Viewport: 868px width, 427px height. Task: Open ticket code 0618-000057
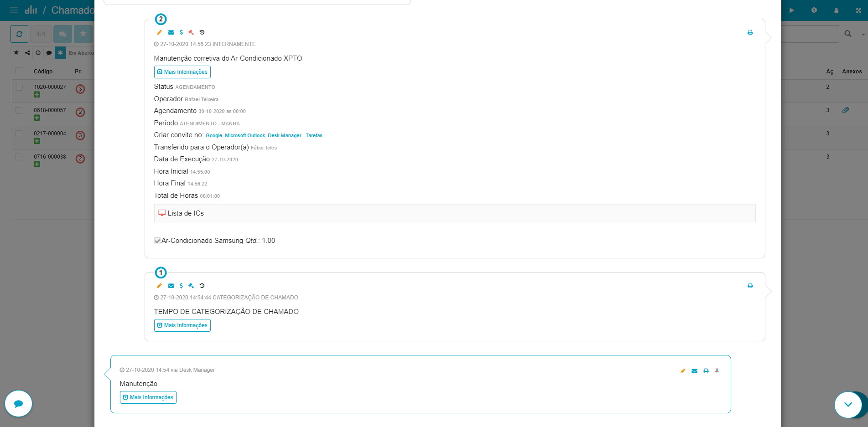coord(50,110)
